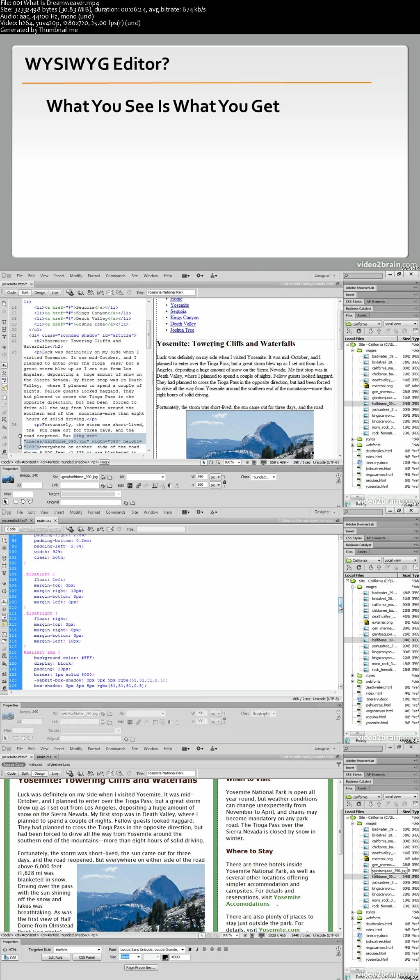Choose Polygon hotspot tool in image Properties
The height and width of the screenshot is (980, 420).
(30, 502)
